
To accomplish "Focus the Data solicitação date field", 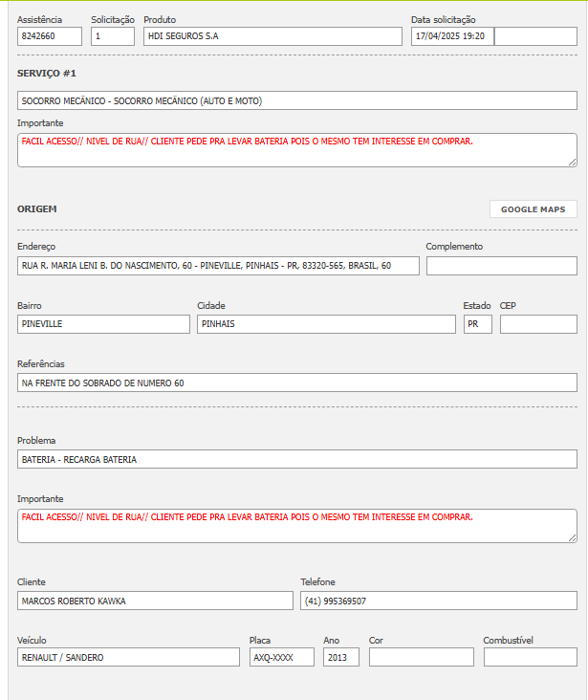I will (452, 36).
